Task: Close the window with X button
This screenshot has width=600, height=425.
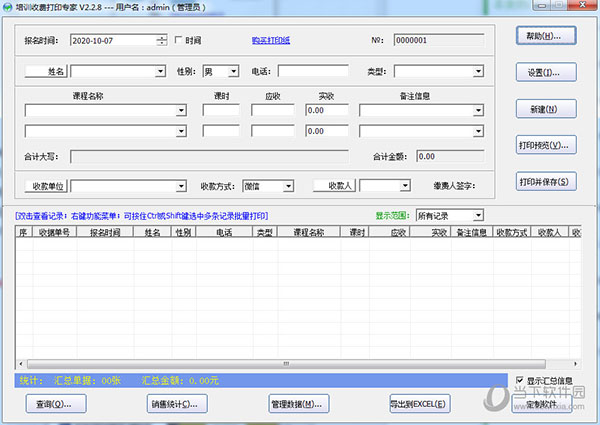Action: [x=582, y=5]
